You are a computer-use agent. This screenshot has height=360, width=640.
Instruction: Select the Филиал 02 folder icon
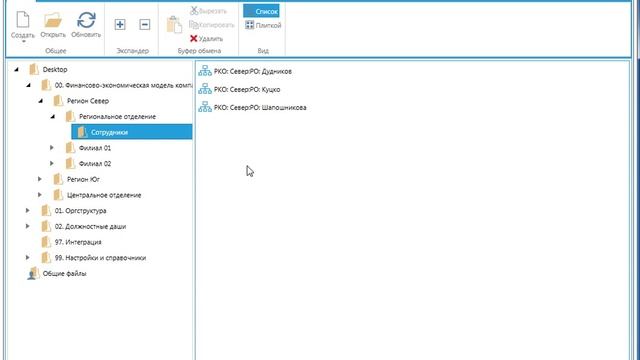coord(70,163)
